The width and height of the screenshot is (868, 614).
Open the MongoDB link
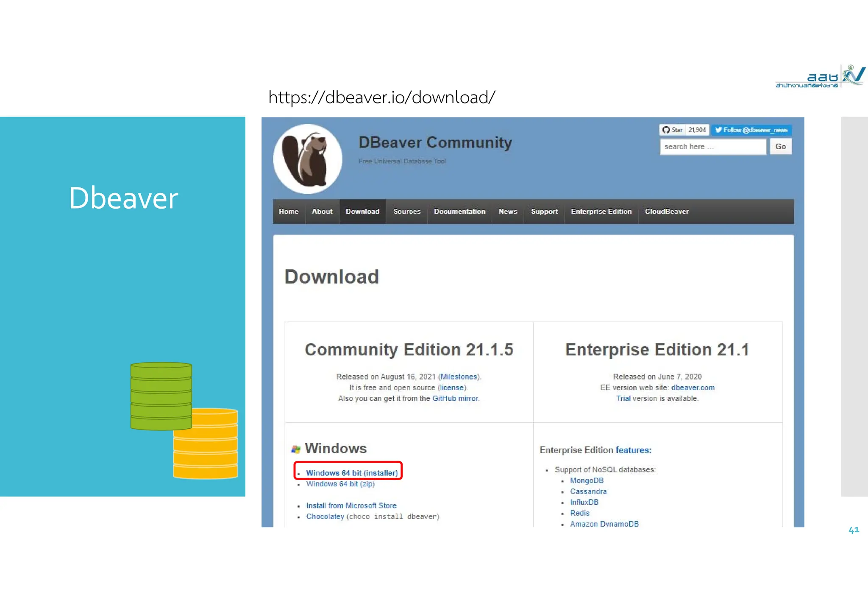click(x=587, y=480)
